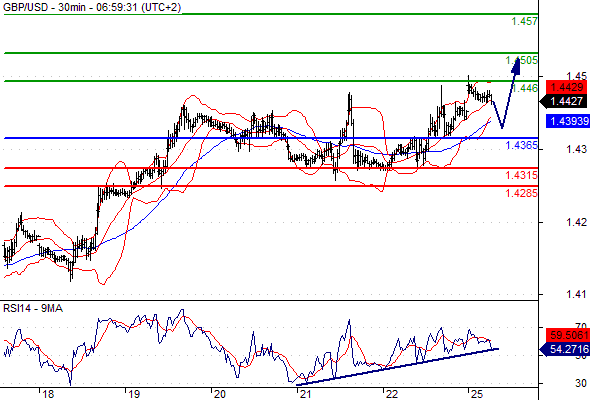Click the GBP/USD 30min chart title
The width and height of the screenshot is (590, 400).
coord(91,7)
